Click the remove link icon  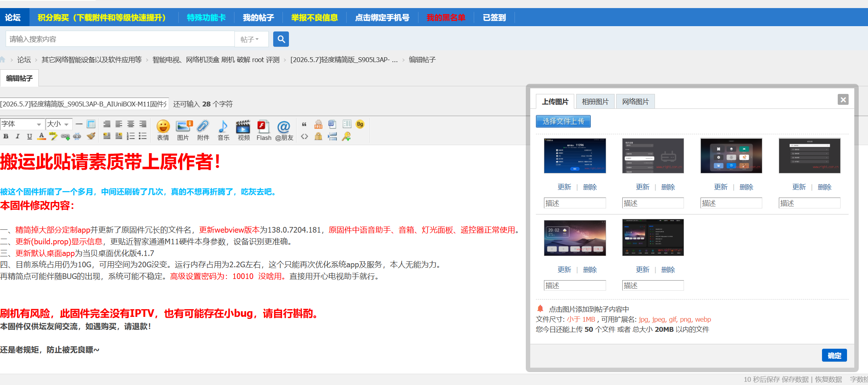[77, 136]
